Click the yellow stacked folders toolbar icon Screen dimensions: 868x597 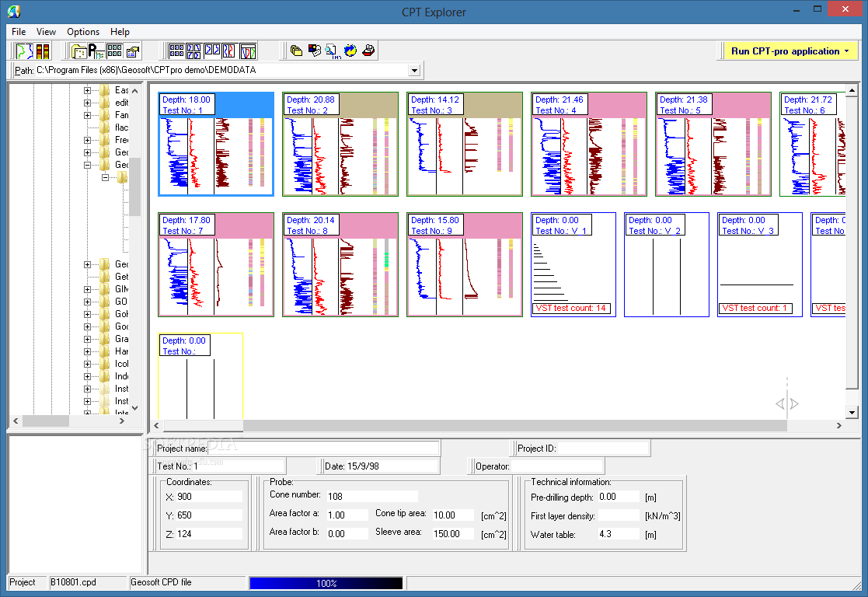(x=296, y=51)
